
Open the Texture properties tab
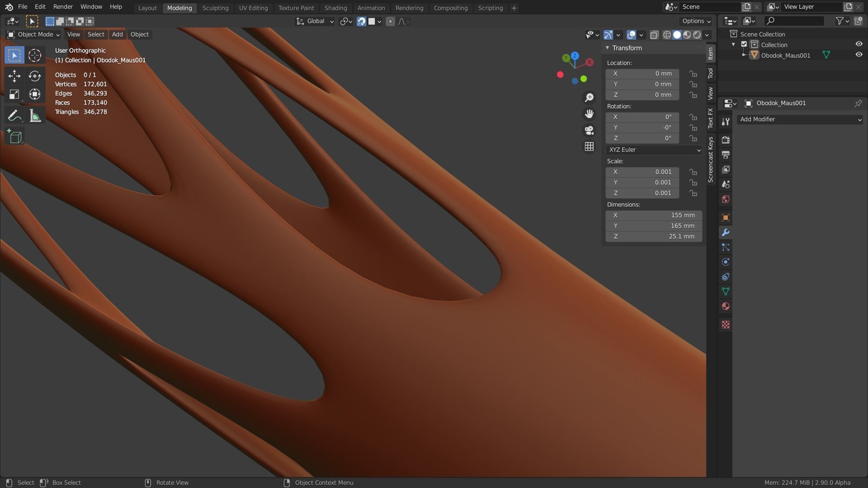726,324
